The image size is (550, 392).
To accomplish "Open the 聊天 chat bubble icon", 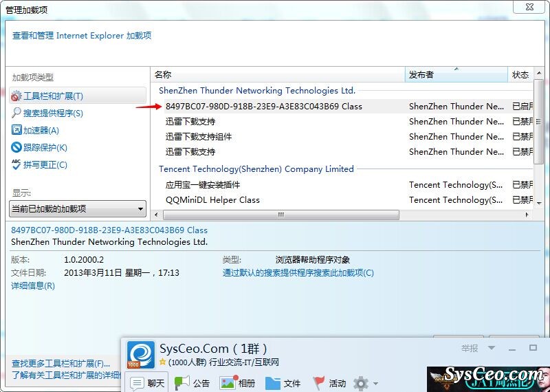I will pyautogui.click(x=137, y=383).
